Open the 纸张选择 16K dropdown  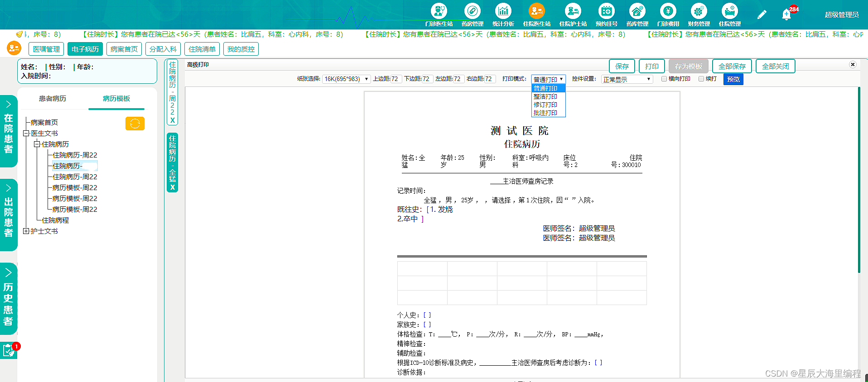(346, 79)
